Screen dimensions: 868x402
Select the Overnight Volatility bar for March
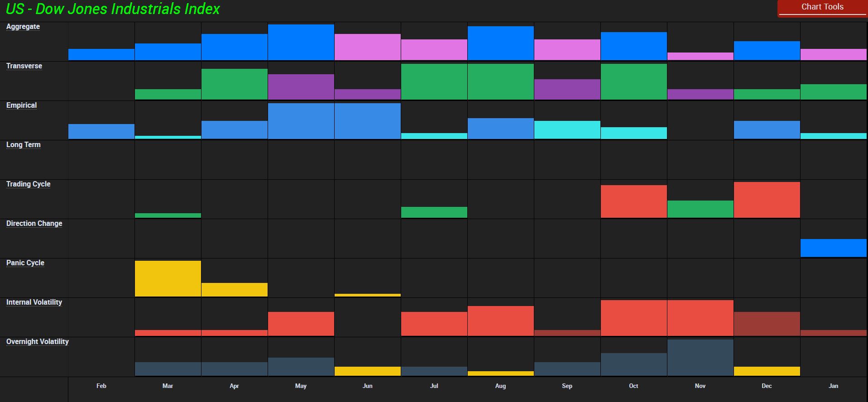pyautogui.click(x=168, y=369)
